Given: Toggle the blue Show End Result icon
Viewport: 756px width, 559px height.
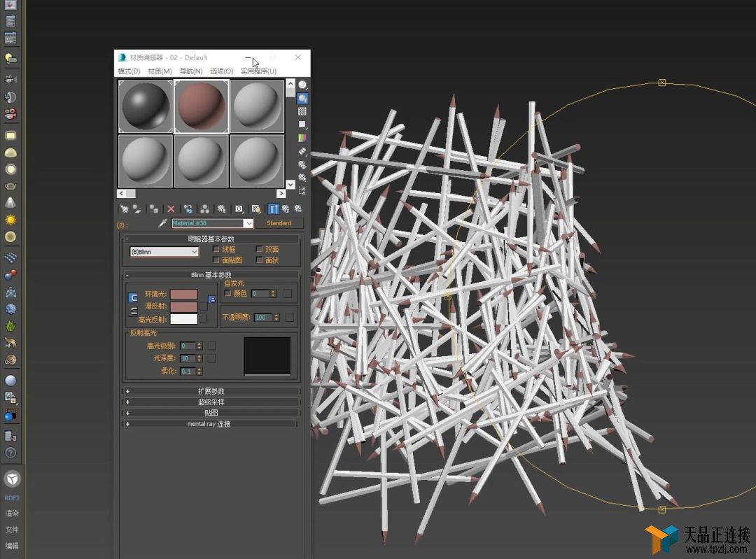Looking at the screenshot, I should point(274,209).
